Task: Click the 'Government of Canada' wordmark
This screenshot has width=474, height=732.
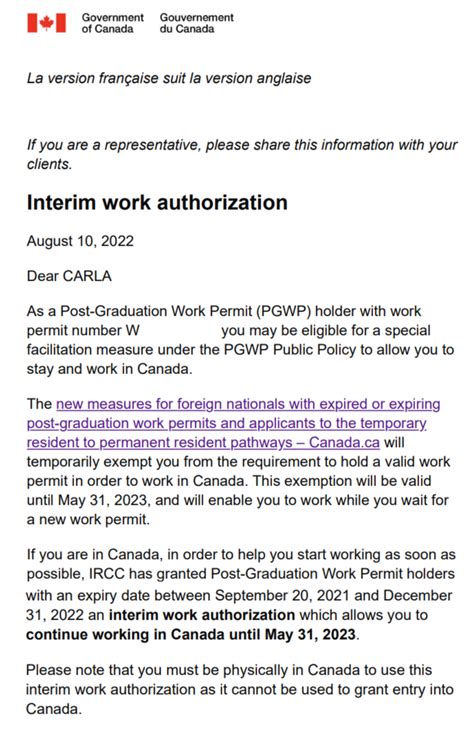Action: 113,23
